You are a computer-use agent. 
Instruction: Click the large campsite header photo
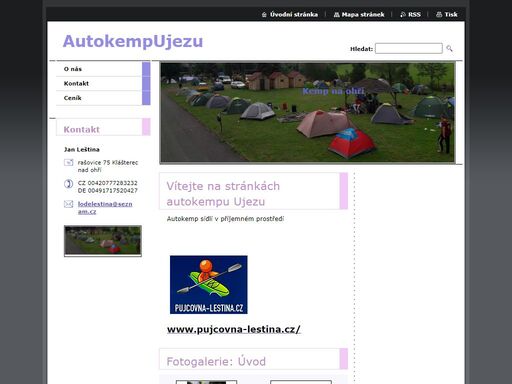(307, 113)
